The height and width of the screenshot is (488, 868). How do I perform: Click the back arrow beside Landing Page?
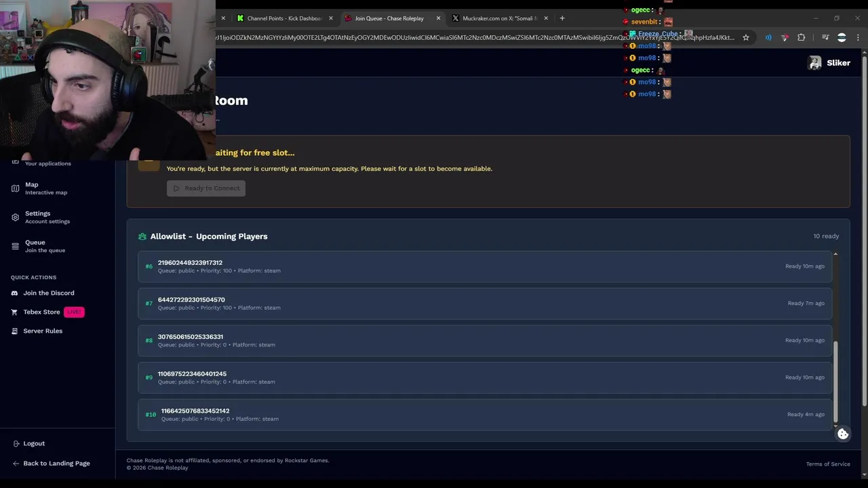click(x=16, y=464)
